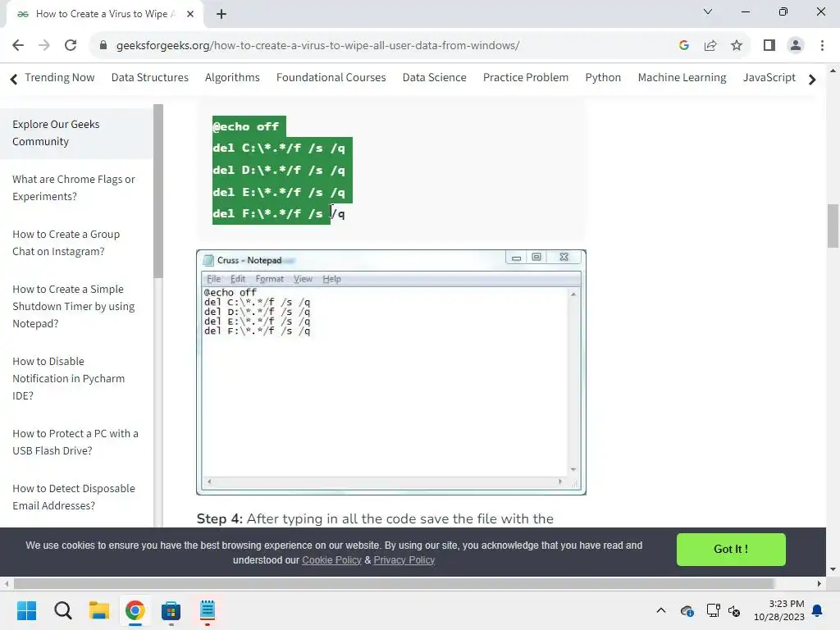The width and height of the screenshot is (840, 630).
Task: Open the tab search dropdown arrow
Action: pos(708,11)
